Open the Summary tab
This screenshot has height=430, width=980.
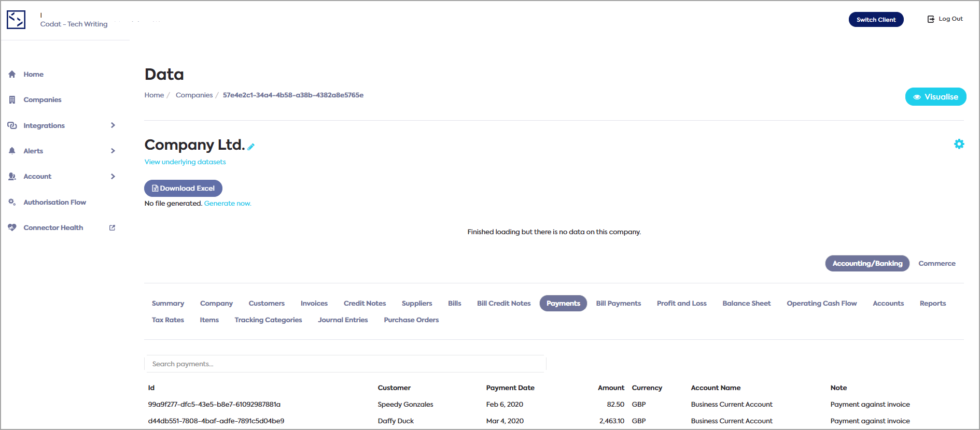pos(168,303)
